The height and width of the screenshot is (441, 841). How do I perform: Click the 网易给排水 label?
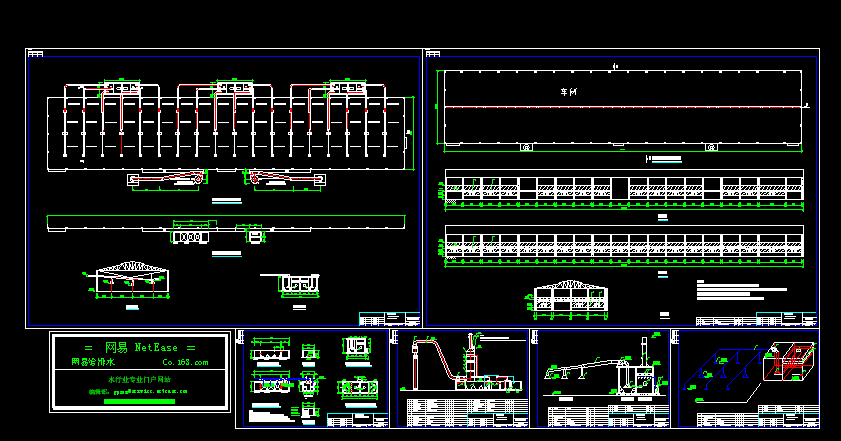tap(93, 363)
